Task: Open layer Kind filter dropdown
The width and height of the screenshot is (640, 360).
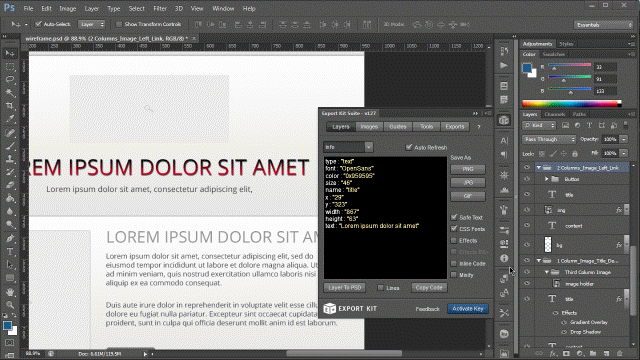Action: [539, 125]
